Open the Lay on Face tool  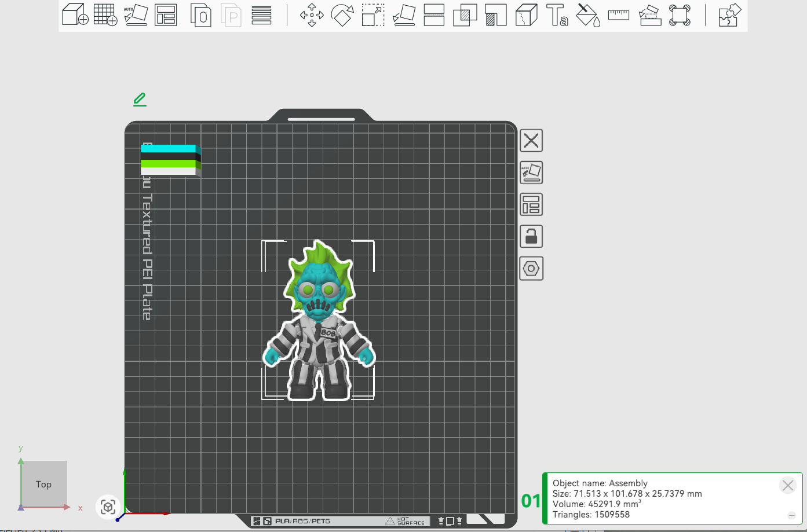pos(404,15)
